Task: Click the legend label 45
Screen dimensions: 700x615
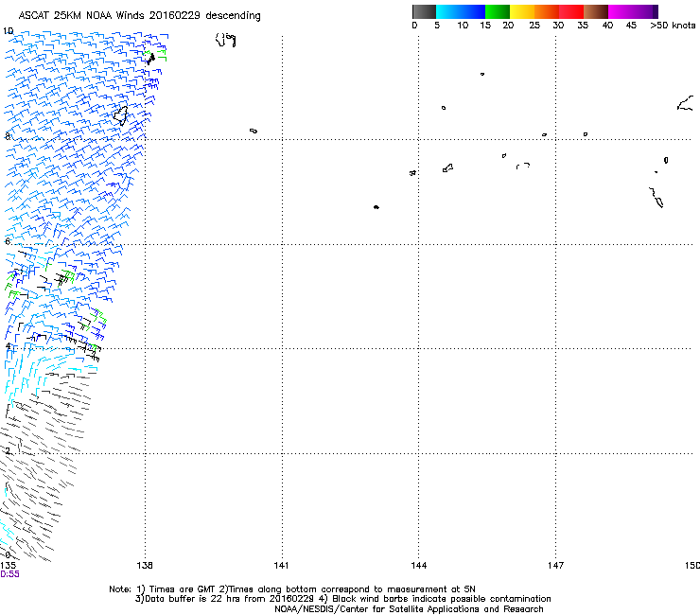Action: [631, 25]
